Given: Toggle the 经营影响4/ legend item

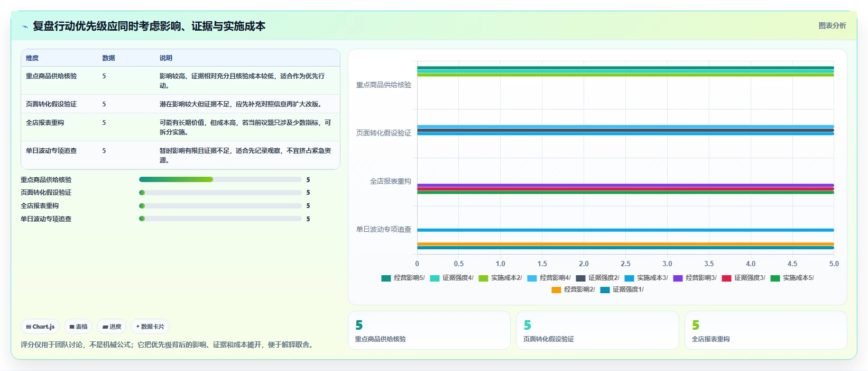Looking at the screenshot, I should [549, 278].
